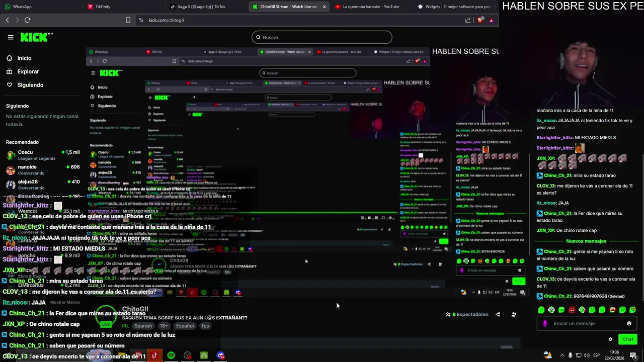Viewport: 644px width, 362px height.
Task: Send message with the green Chat button
Action: [x=628, y=339]
